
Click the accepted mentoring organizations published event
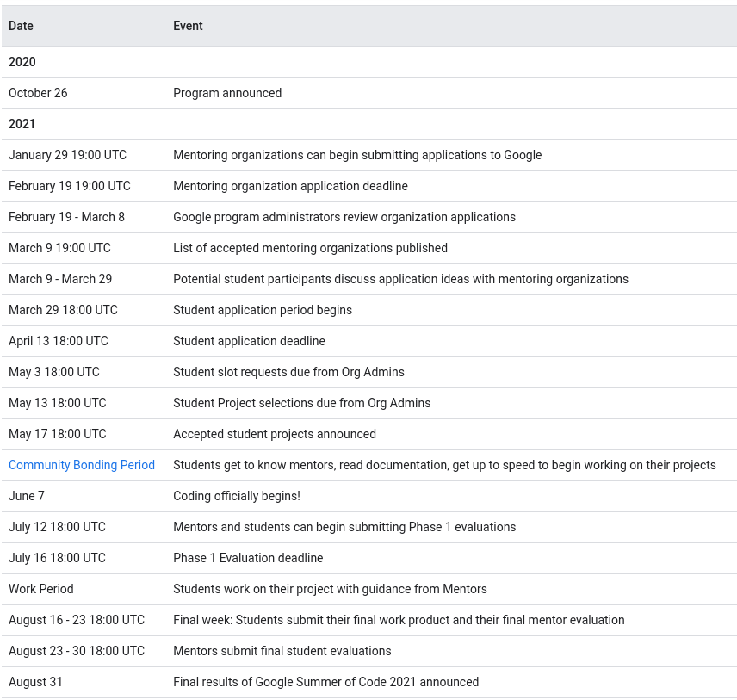310,248
